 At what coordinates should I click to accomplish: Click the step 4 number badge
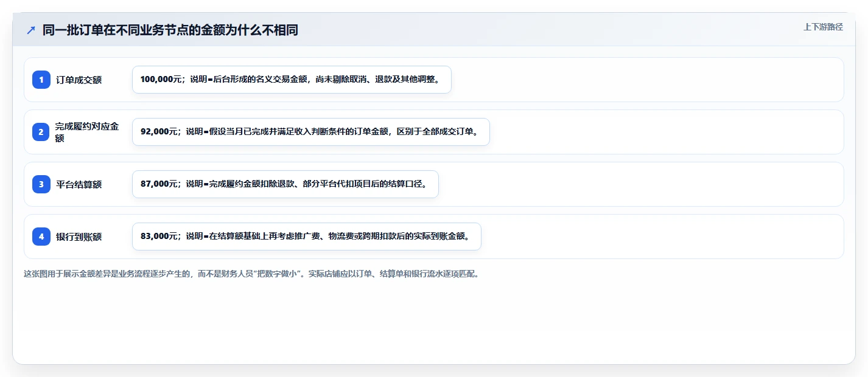[x=41, y=237]
